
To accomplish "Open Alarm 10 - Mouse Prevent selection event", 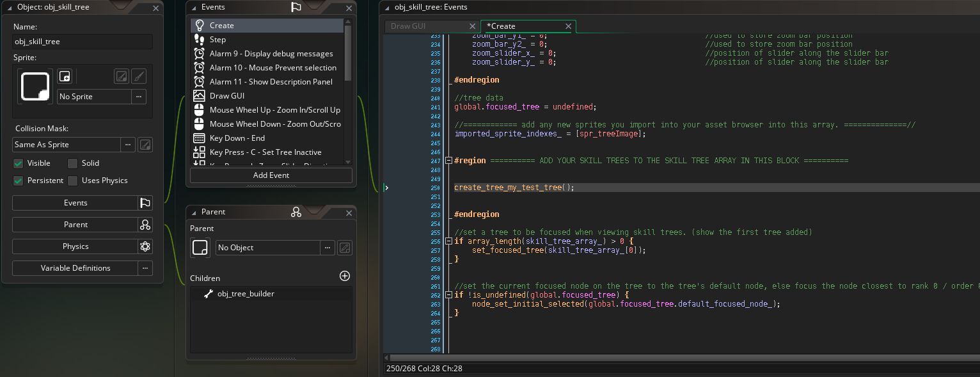I will pos(267,68).
